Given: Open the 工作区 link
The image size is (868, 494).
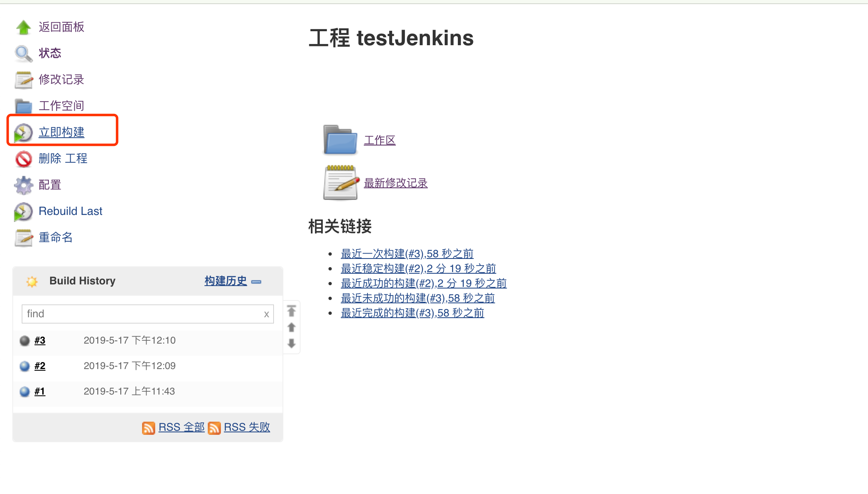Looking at the screenshot, I should coord(379,141).
